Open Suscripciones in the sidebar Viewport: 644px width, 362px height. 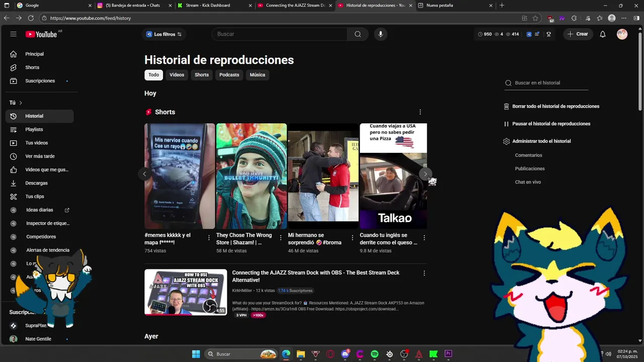pyautogui.click(x=39, y=81)
